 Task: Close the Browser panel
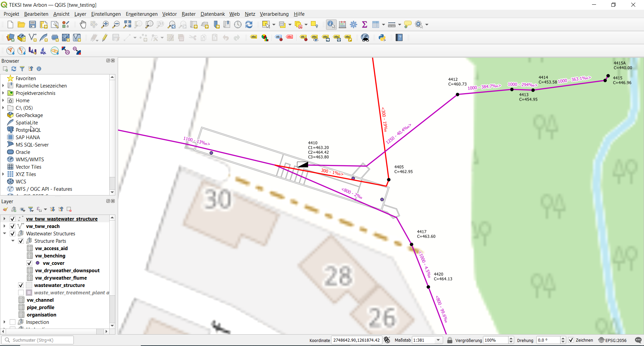[x=113, y=61]
